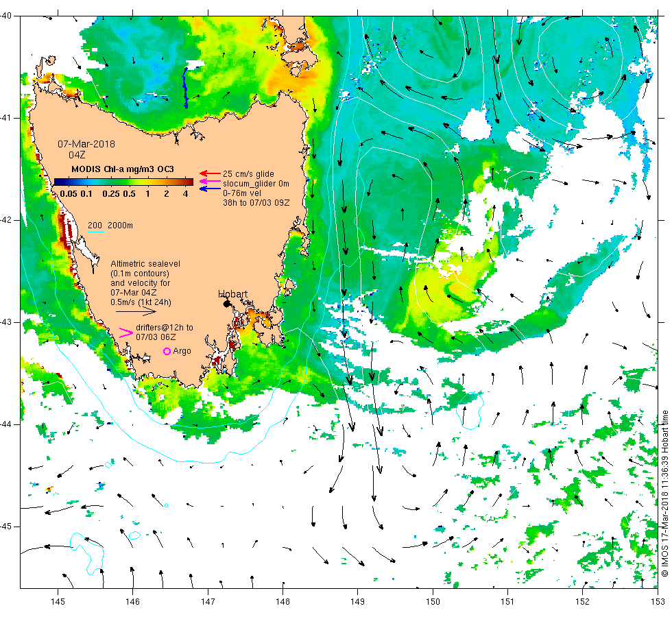
Task: Click the '0.5m/s (1kt 24h)' scale text
Action: (x=141, y=302)
